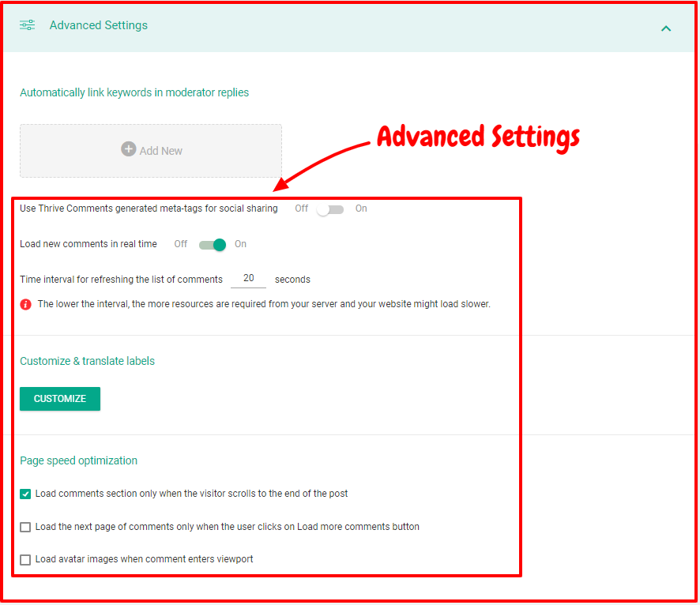Uncheck loading comments when visitor scrolls to end

24,493
